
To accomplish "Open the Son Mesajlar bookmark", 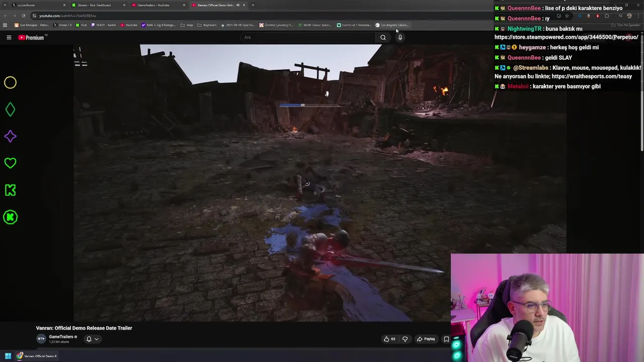I will tap(32, 25).
